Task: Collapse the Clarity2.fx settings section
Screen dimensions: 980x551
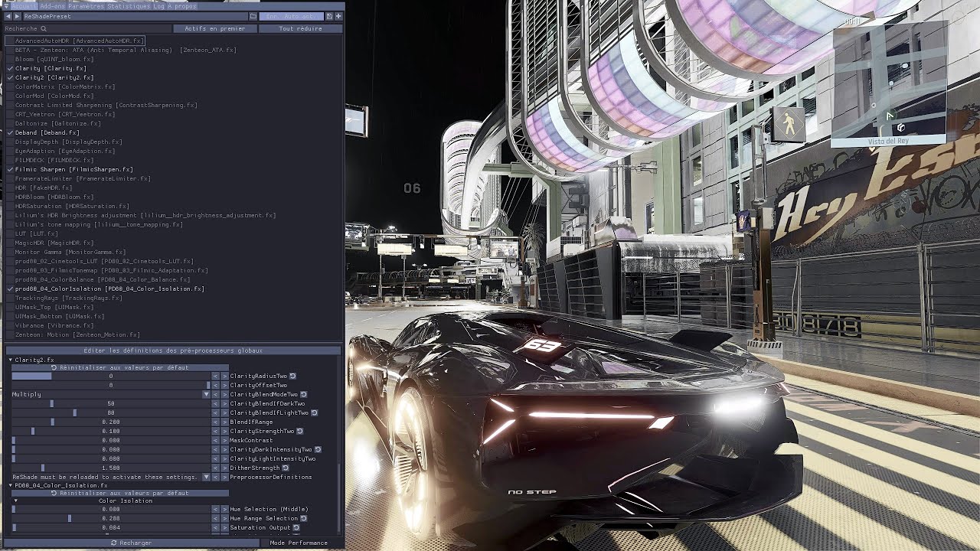Action: coord(11,360)
